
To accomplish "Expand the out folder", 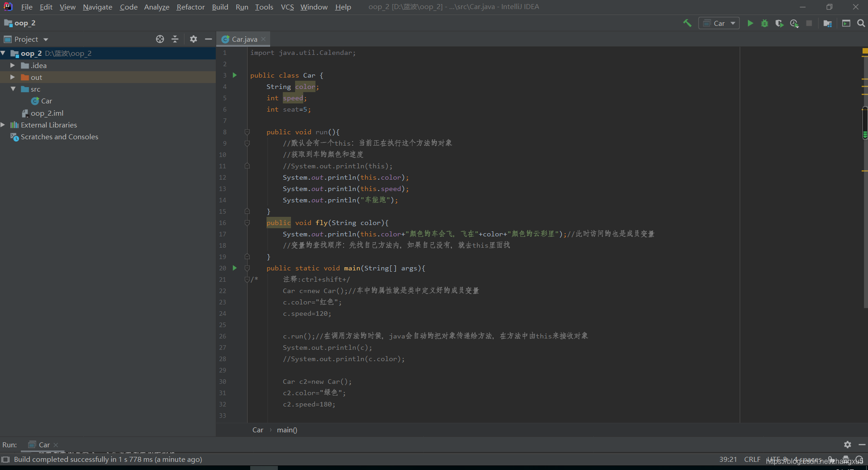I will click(13, 77).
